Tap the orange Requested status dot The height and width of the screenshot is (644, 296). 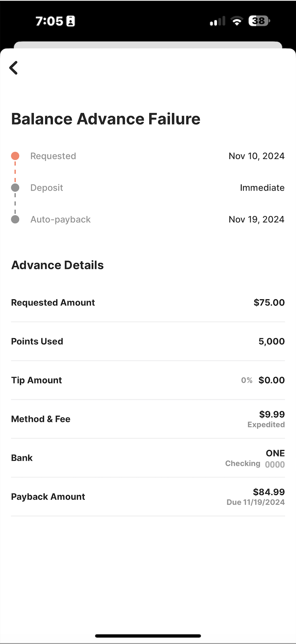coord(15,156)
